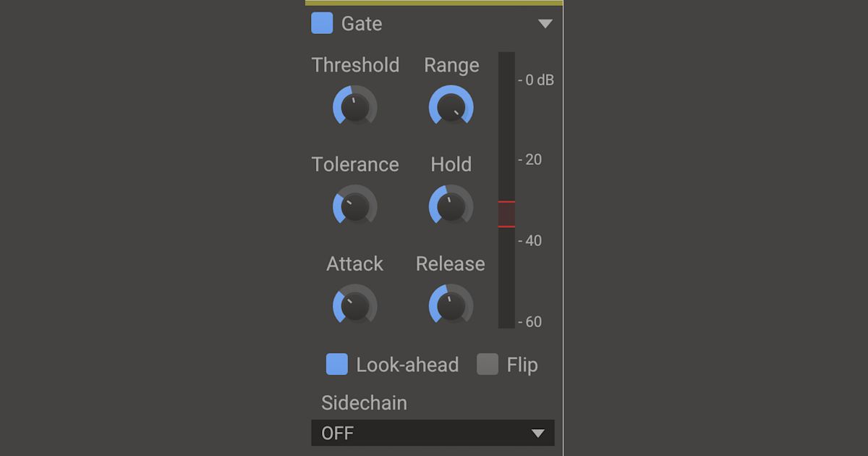
Task: Click the Sidechain dropdown arrow
Action: (537, 433)
